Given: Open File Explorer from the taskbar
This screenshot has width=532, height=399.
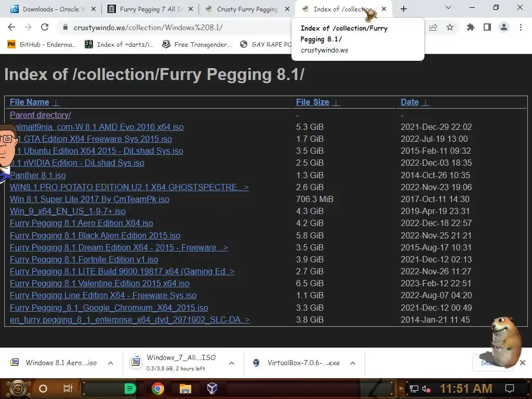Looking at the screenshot, I should point(185,389).
